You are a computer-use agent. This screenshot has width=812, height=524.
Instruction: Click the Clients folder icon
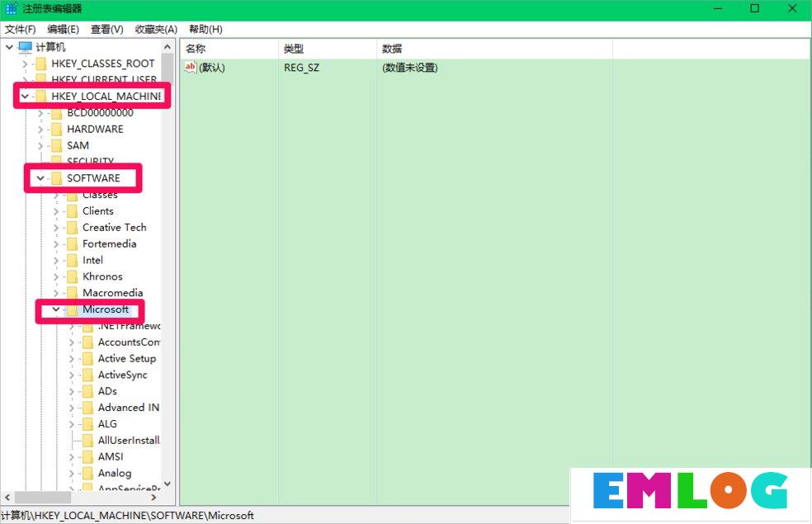coord(72,211)
